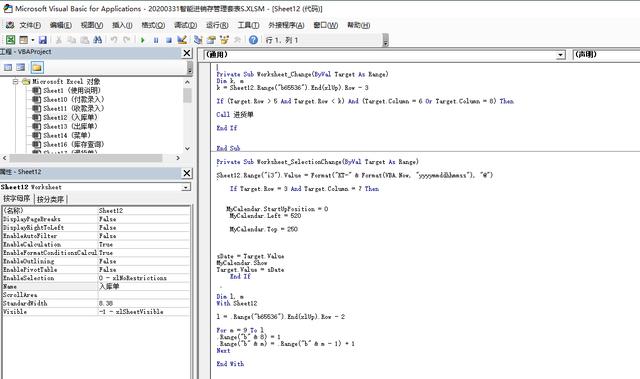Open the Object Browser icon
The image size is (640, 379).
click(224, 40)
